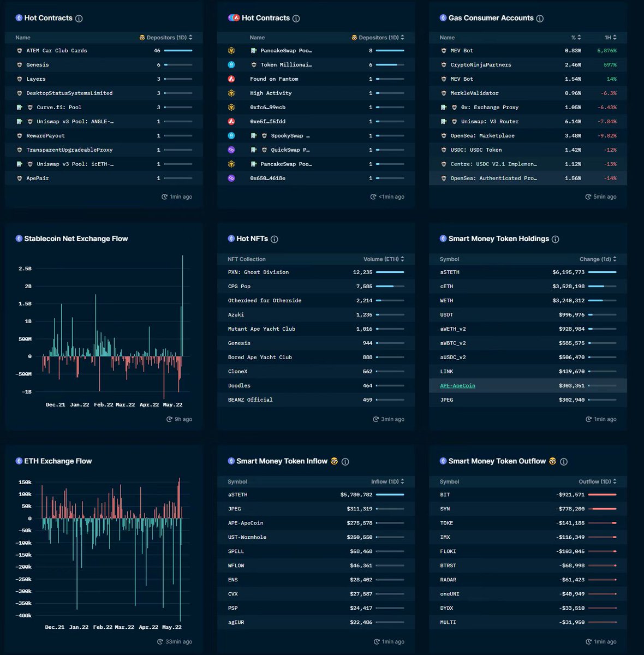644x655 pixels.
Task: Sort Depositors (1D) in panel listing PancakeSwap
Action: click(378, 38)
